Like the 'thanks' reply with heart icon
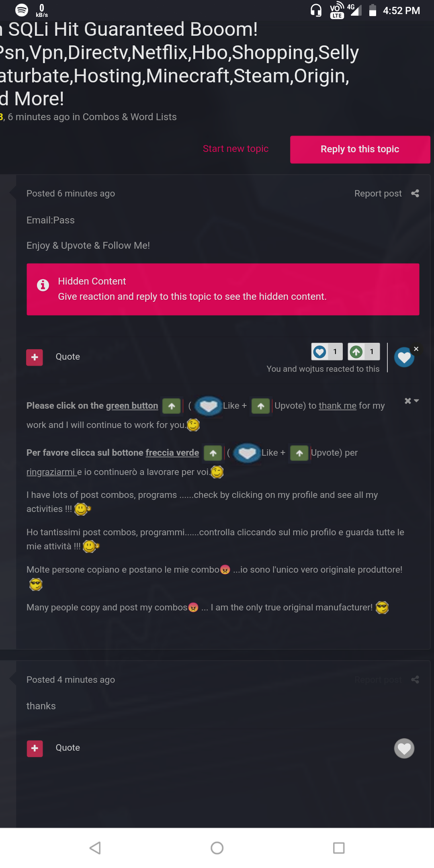Image resolution: width=434 pixels, height=868 pixels. [404, 749]
